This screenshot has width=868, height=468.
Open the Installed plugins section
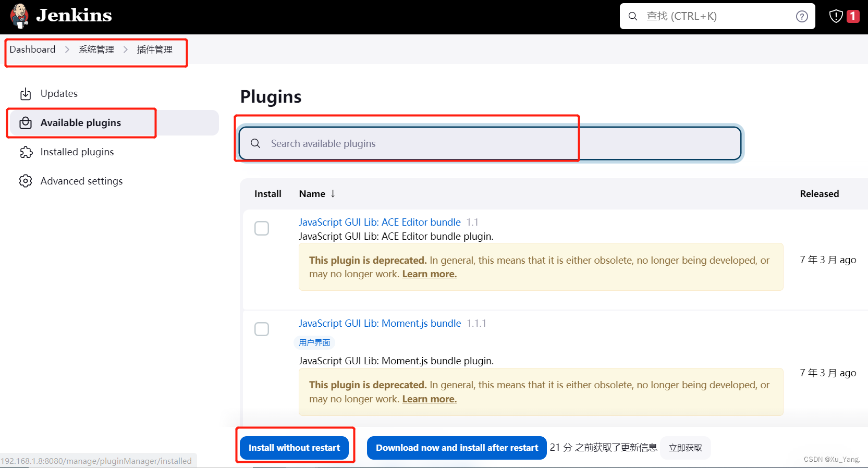pos(77,152)
